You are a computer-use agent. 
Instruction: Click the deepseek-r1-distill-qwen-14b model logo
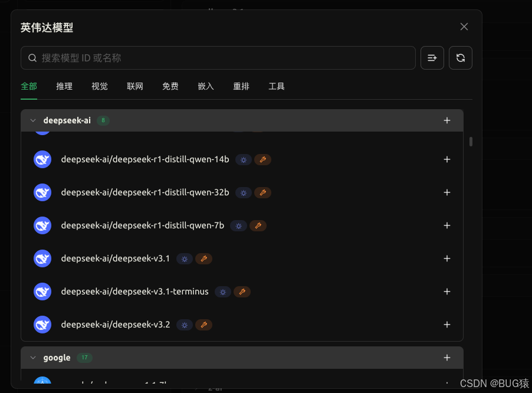tap(42, 159)
